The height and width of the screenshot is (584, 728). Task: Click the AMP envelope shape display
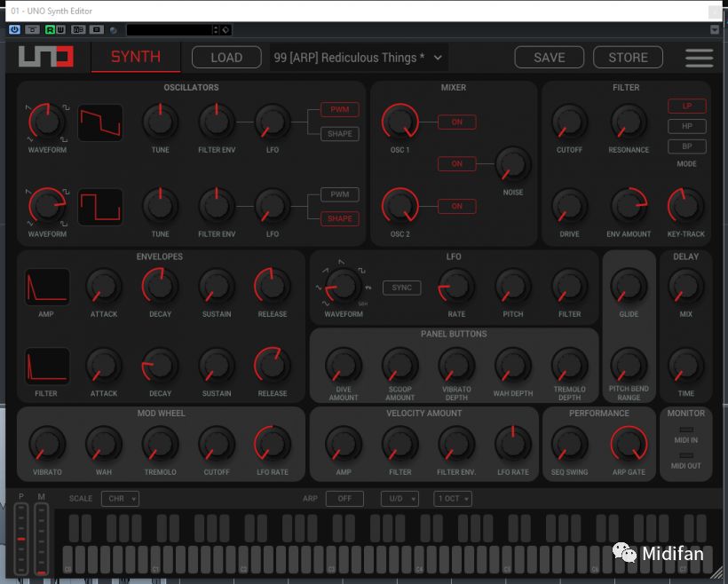click(47, 287)
